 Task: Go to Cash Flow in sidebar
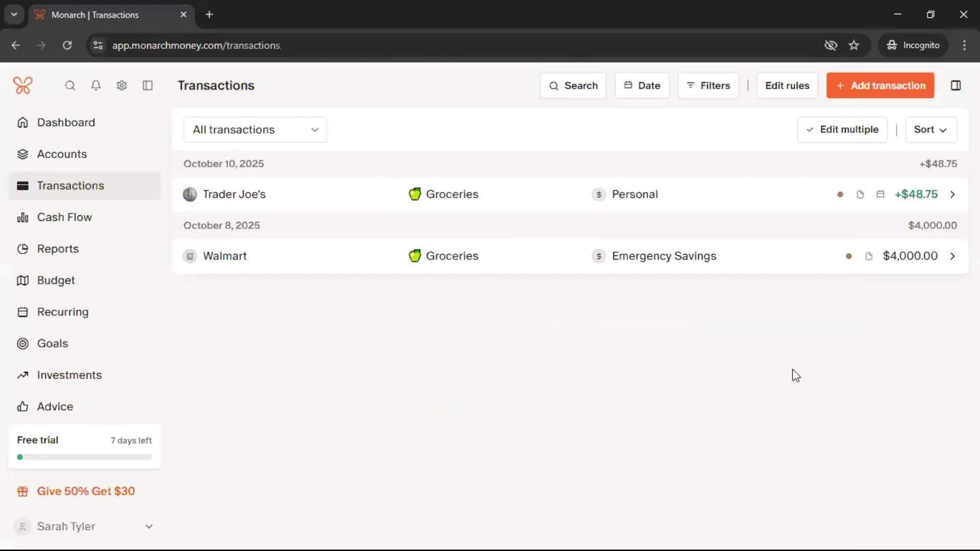[x=64, y=217]
